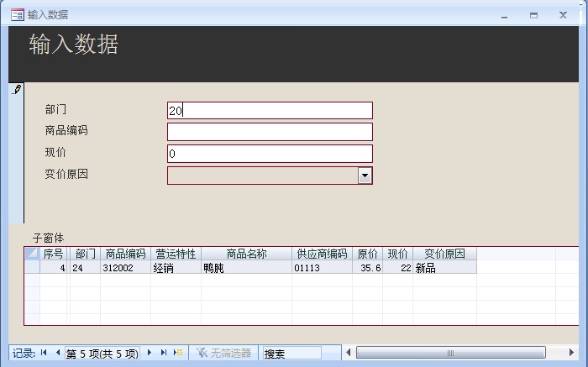Click the subform 商品编码 column header
The height and width of the screenshot is (367, 588).
point(125,254)
